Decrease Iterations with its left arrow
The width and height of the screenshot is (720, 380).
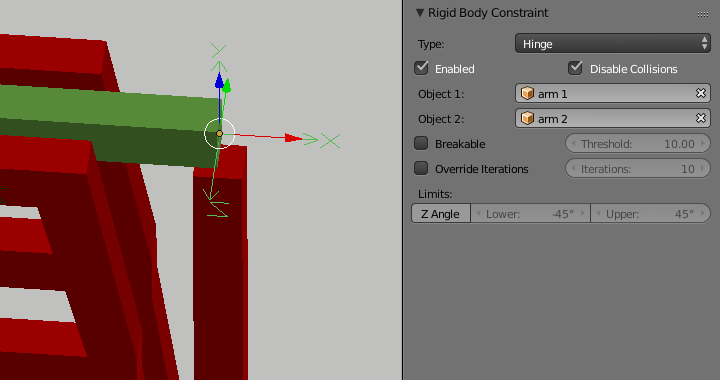(573, 168)
